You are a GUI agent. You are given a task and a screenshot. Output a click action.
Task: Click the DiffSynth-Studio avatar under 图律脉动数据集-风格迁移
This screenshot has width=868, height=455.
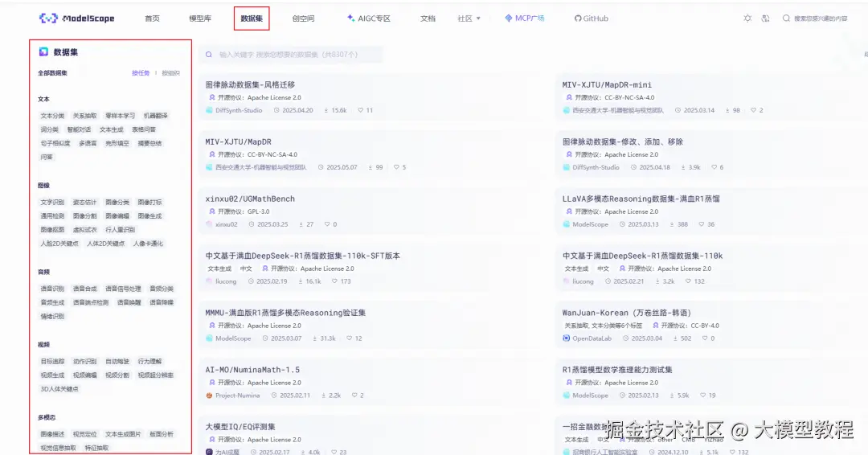click(x=209, y=110)
